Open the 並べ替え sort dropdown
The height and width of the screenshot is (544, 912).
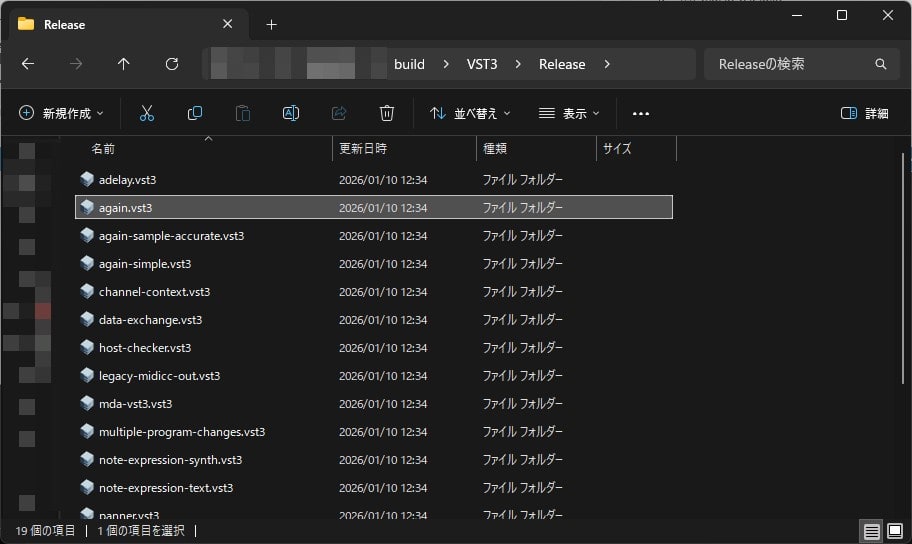pyautogui.click(x=470, y=113)
